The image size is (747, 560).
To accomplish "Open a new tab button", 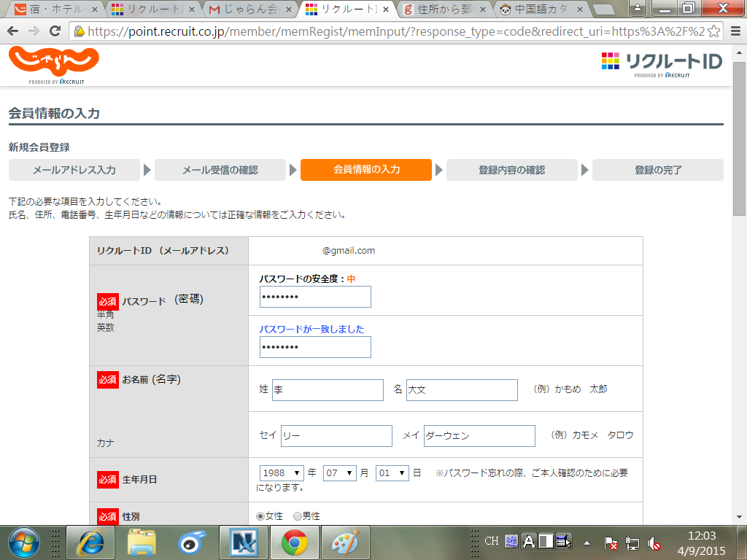I will coord(604,9).
